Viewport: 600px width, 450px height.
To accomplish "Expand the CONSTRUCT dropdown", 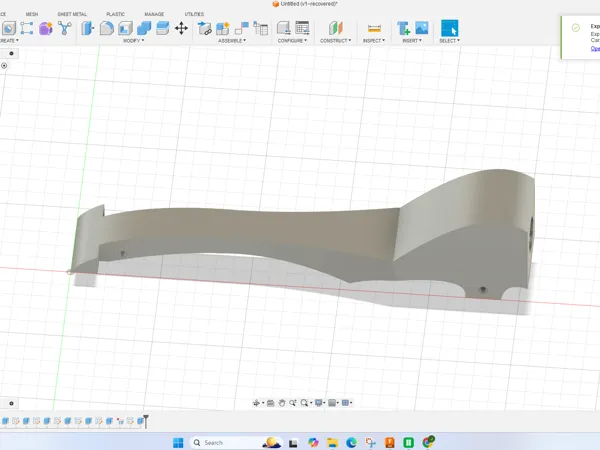I will pos(335,40).
